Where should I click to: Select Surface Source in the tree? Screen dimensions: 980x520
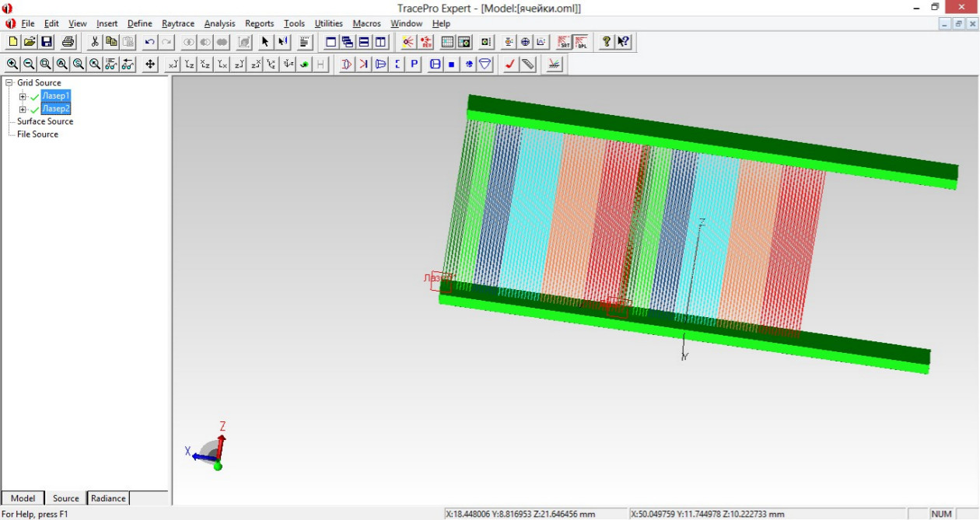click(x=45, y=121)
